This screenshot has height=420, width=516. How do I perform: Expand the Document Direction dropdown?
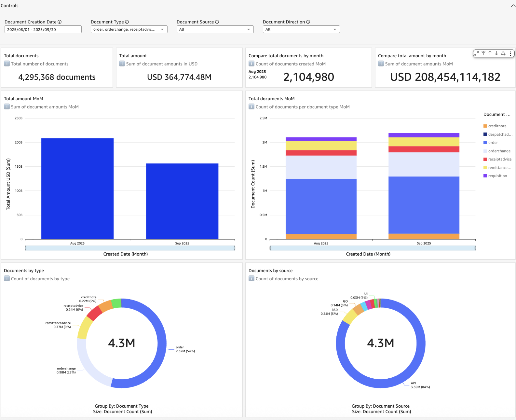(301, 29)
